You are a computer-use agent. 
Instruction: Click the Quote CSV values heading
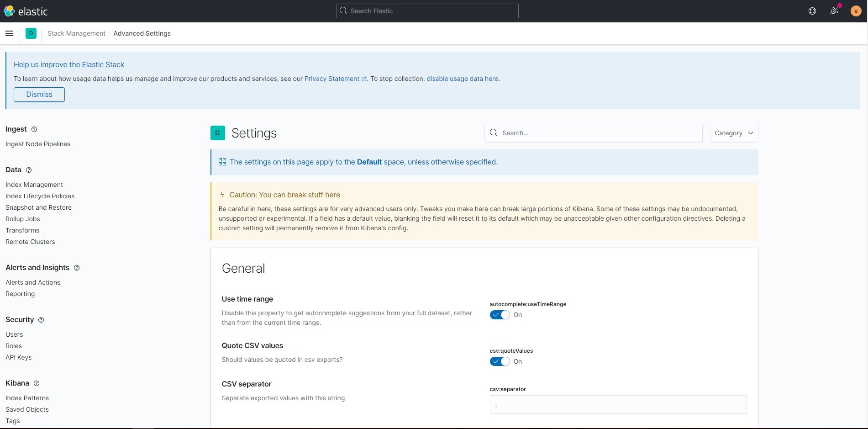253,346
